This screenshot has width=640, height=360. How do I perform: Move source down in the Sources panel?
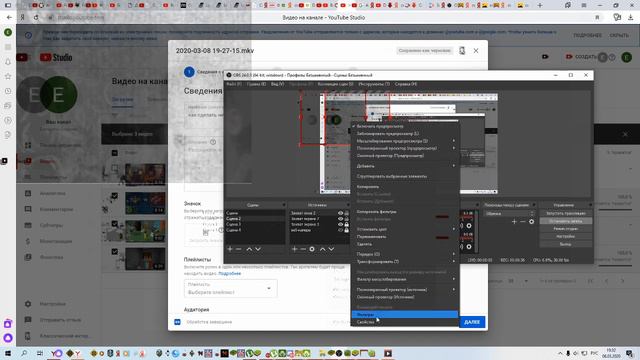[x=331, y=249]
